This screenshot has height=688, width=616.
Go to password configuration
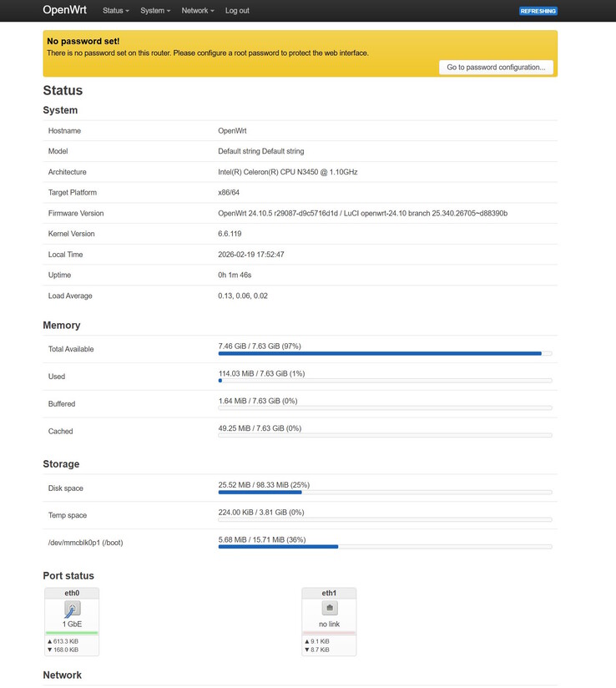(x=496, y=67)
